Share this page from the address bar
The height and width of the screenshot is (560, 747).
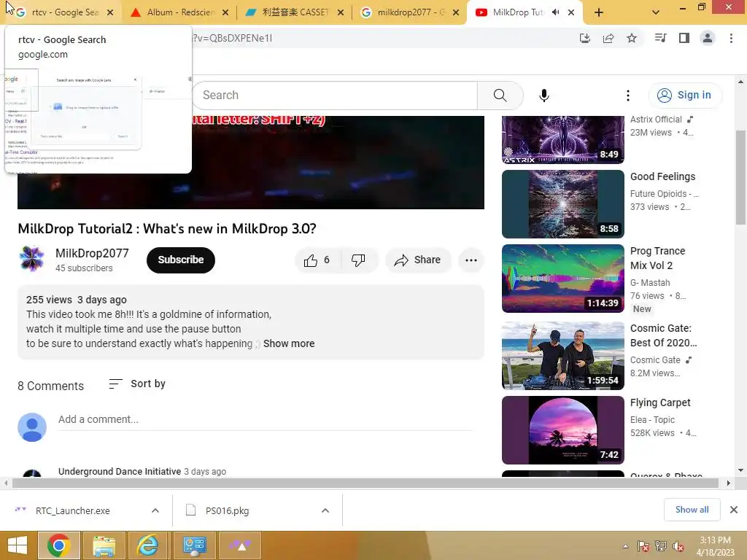(x=608, y=38)
